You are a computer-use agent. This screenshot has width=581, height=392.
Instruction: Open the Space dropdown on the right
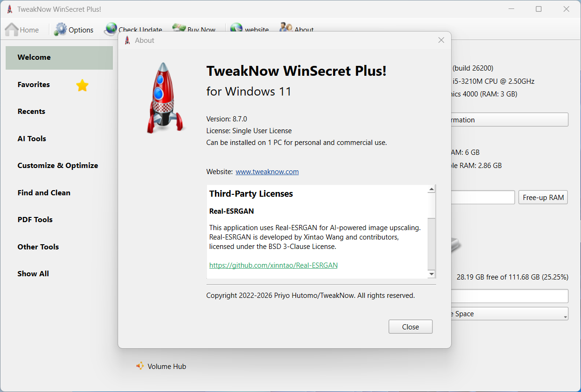pos(509,314)
